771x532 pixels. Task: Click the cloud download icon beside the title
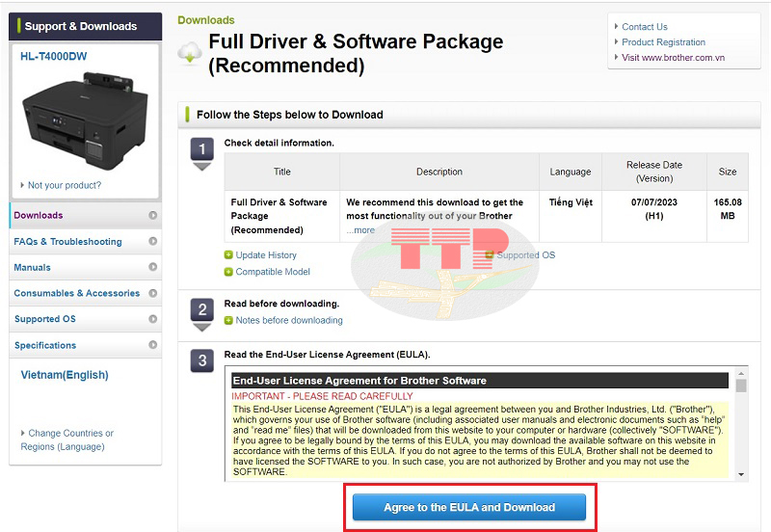coord(190,53)
